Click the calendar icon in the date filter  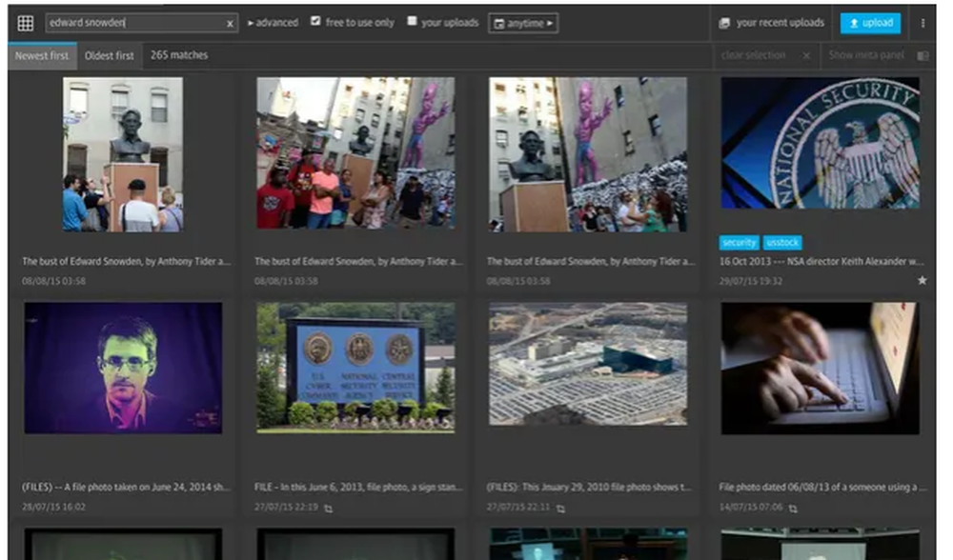point(500,23)
